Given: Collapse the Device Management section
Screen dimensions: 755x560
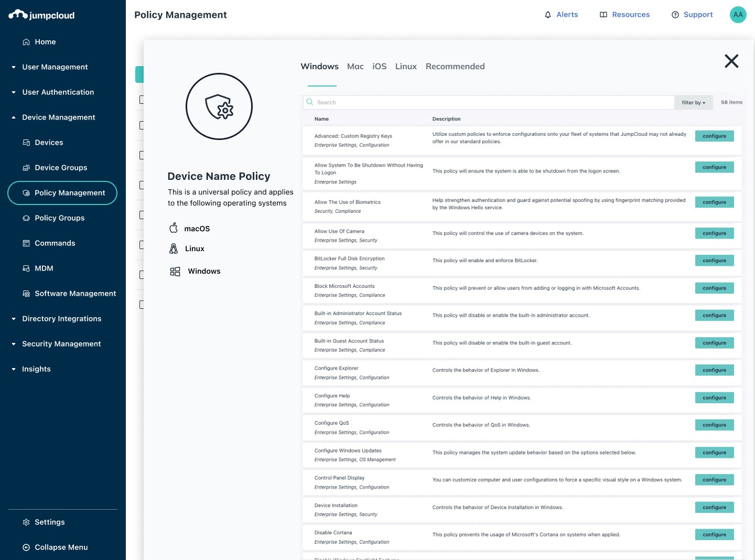Looking at the screenshot, I should [14, 117].
